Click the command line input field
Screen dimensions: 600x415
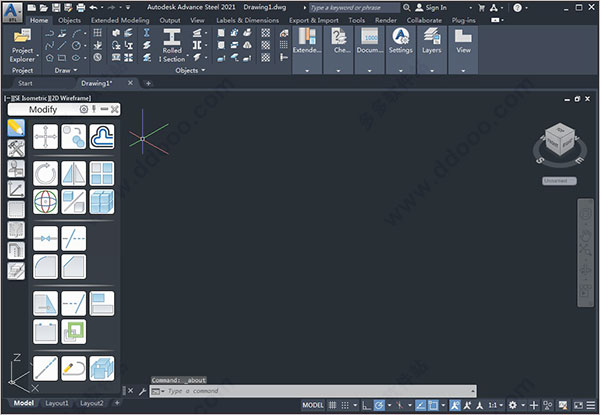[313, 391]
